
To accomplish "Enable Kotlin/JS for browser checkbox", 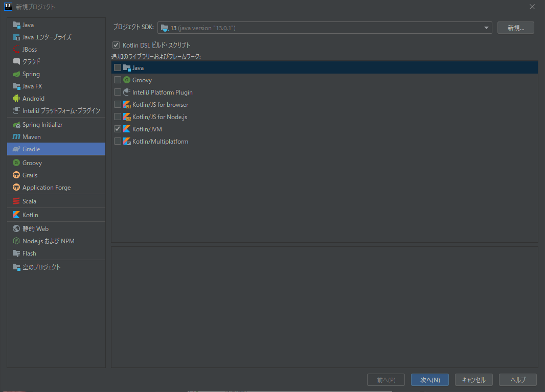I will [x=118, y=104].
